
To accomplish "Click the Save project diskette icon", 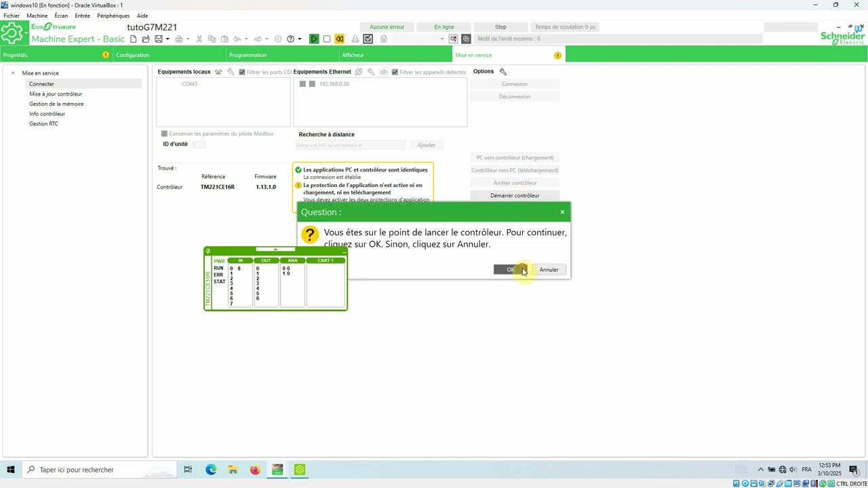I will (x=159, y=39).
